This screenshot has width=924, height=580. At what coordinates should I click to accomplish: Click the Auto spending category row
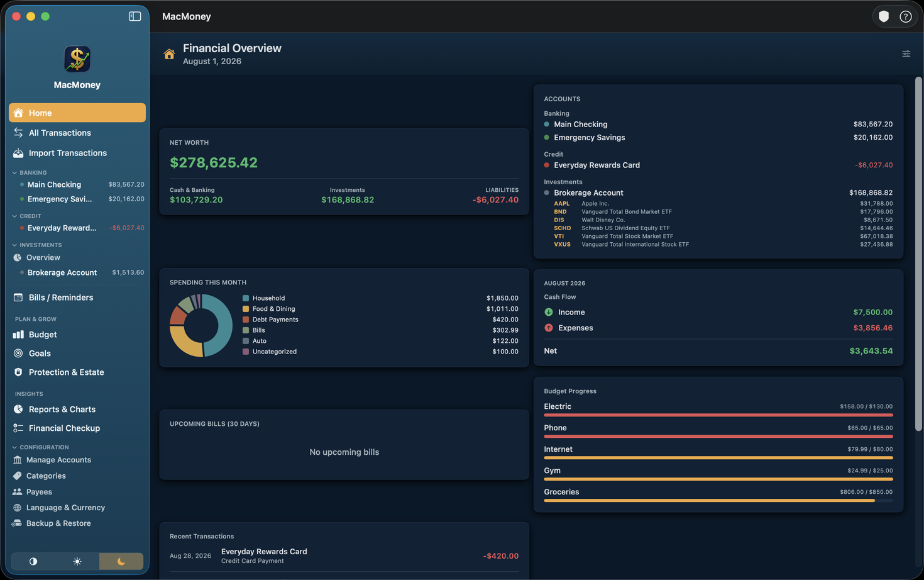pos(380,341)
